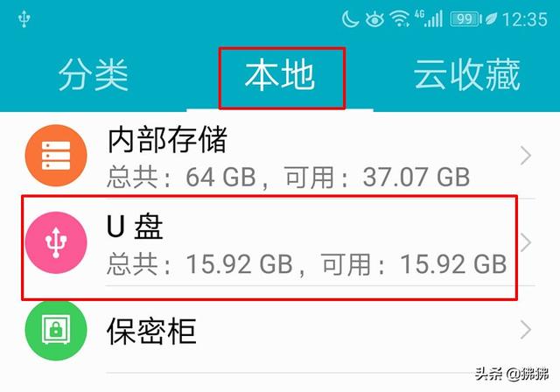The image size is (560, 392).
Task: Switch to the 本地 tab
Action: (280, 75)
